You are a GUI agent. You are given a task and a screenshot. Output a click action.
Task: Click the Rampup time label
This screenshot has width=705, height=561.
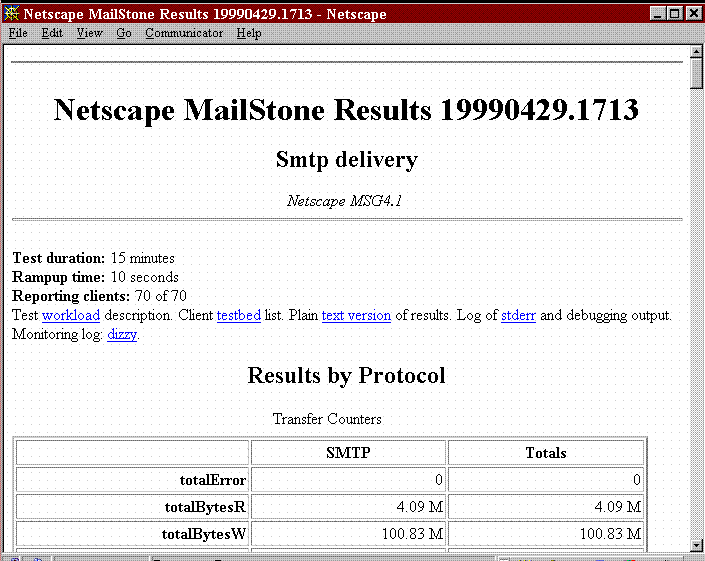click(x=58, y=277)
